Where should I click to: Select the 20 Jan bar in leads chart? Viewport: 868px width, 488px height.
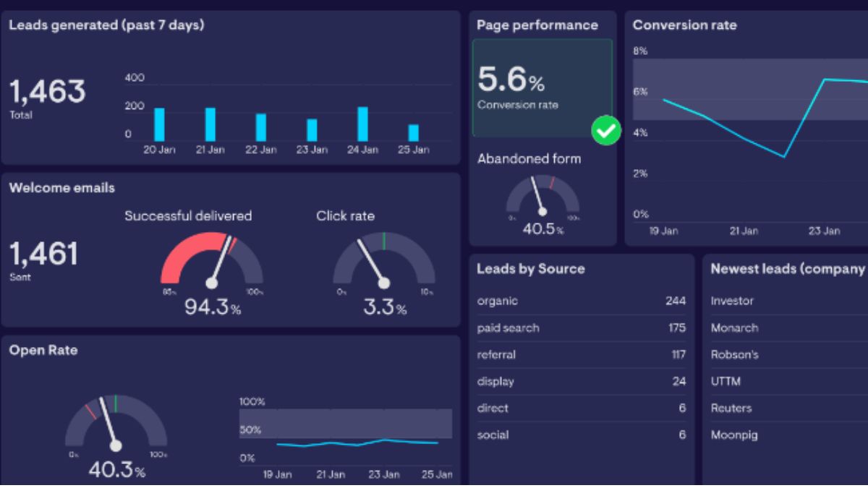158,121
